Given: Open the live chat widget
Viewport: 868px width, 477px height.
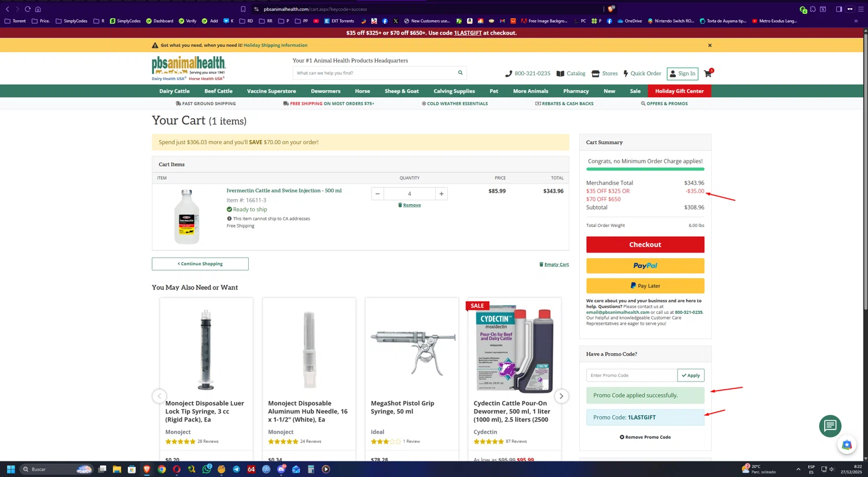Looking at the screenshot, I should 830,426.
